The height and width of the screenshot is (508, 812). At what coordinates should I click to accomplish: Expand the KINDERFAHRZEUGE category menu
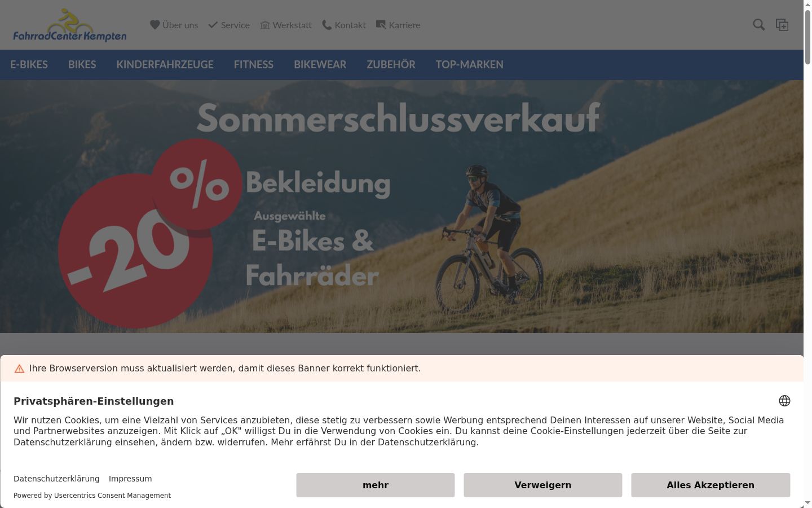pyautogui.click(x=165, y=64)
